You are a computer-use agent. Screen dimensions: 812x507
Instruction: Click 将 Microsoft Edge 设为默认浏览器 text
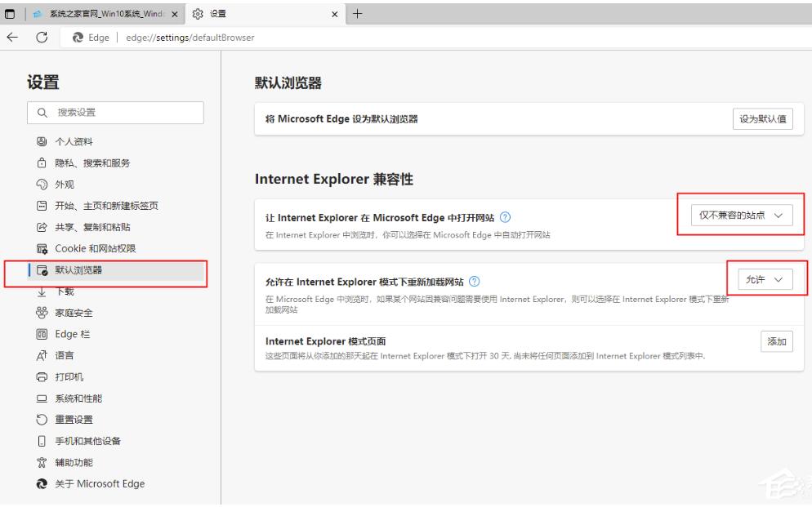coord(341,119)
